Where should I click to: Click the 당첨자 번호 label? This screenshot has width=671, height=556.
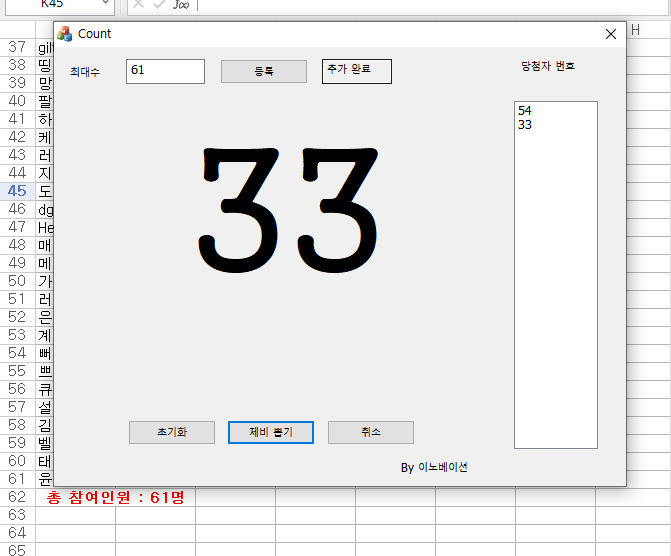click(x=548, y=66)
